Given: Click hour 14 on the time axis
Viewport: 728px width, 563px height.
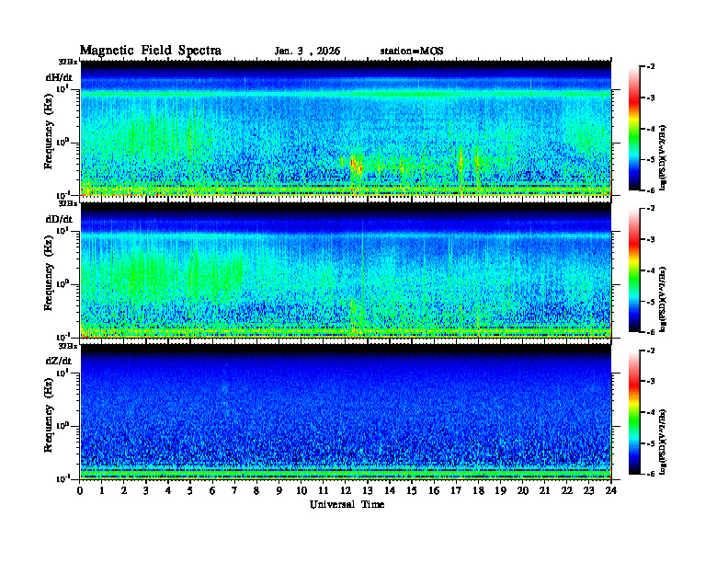Looking at the screenshot, I should 390,491.
